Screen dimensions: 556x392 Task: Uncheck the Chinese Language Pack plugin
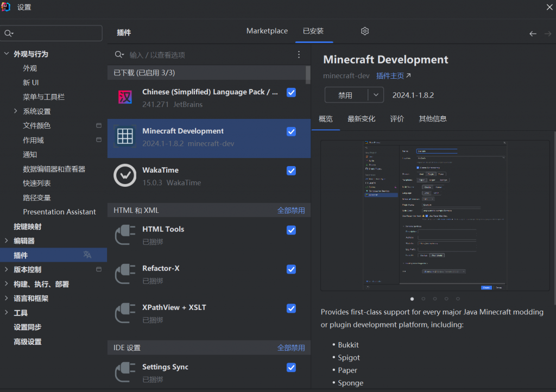click(291, 92)
